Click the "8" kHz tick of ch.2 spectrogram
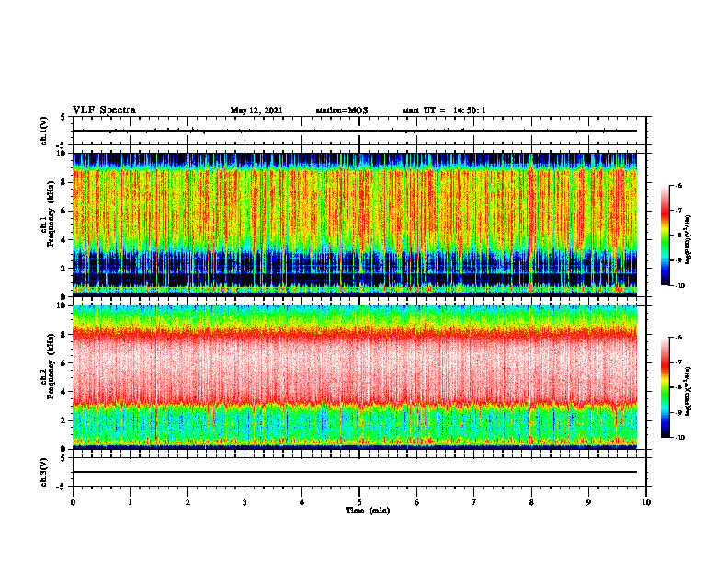Screen dimensions: 728x563 [x=64, y=335]
